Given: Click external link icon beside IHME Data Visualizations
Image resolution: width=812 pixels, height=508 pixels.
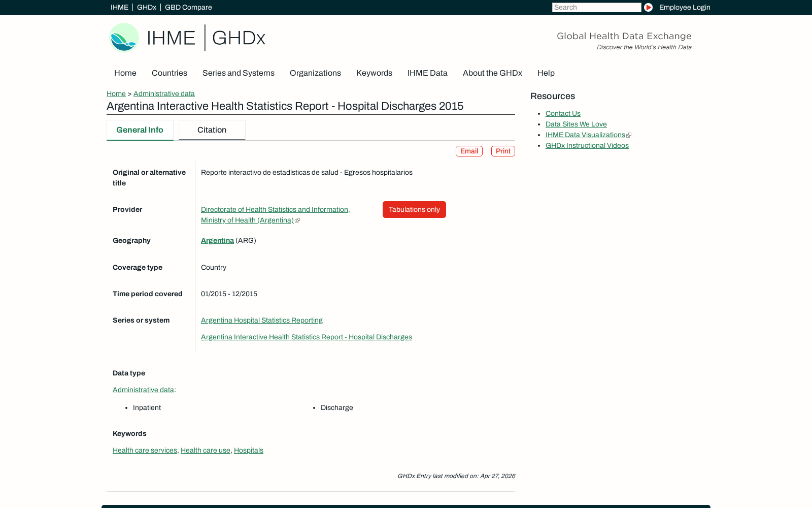Looking at the screenshot, I should point(629,135).
